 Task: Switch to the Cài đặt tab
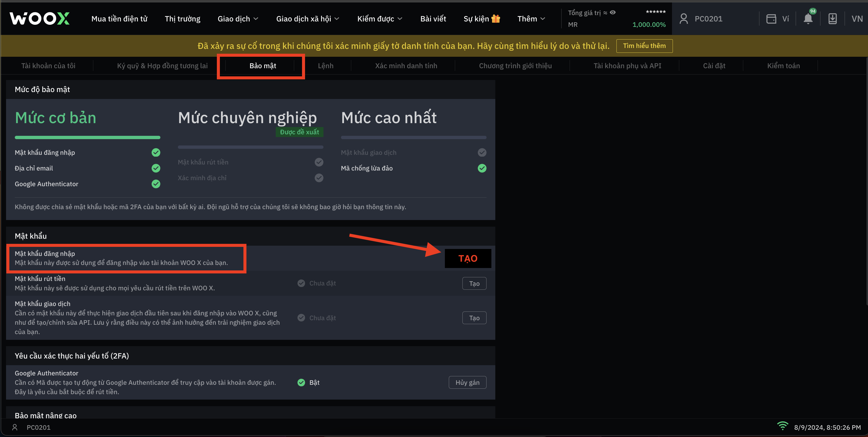coord(714,66)
